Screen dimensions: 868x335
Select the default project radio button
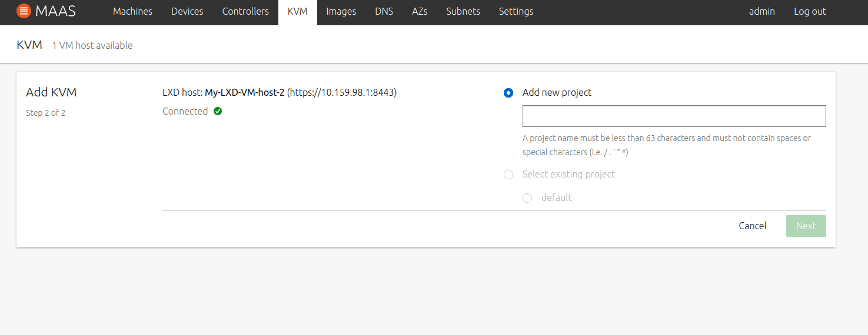(x=527, y=198)
